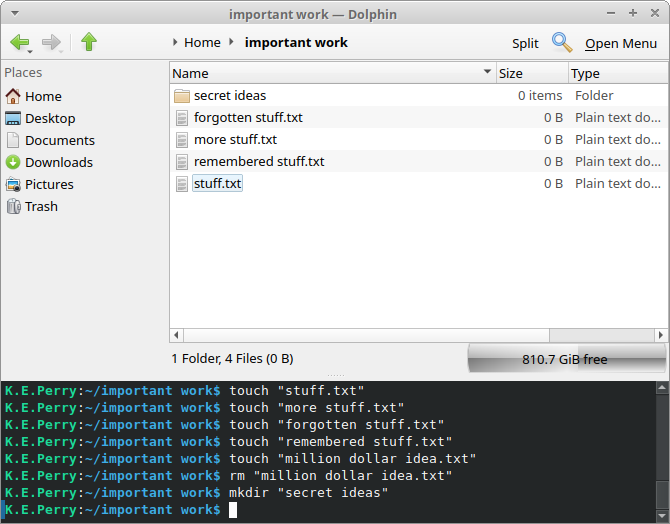Click the file icon of remembered stuff.txt
670x524 pixels.
(182, 162)
